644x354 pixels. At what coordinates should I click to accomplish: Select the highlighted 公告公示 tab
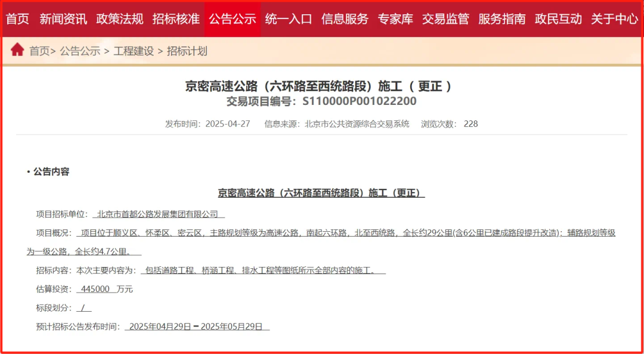point(232,18)
